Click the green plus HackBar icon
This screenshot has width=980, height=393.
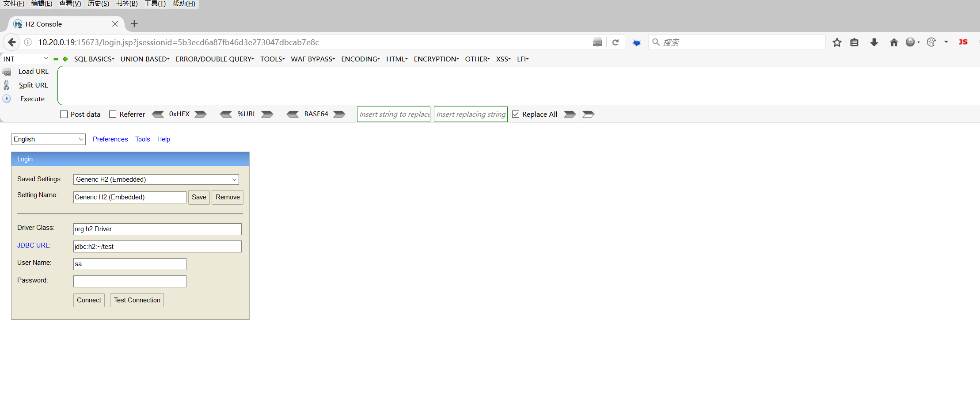click(x=65, y=59)
